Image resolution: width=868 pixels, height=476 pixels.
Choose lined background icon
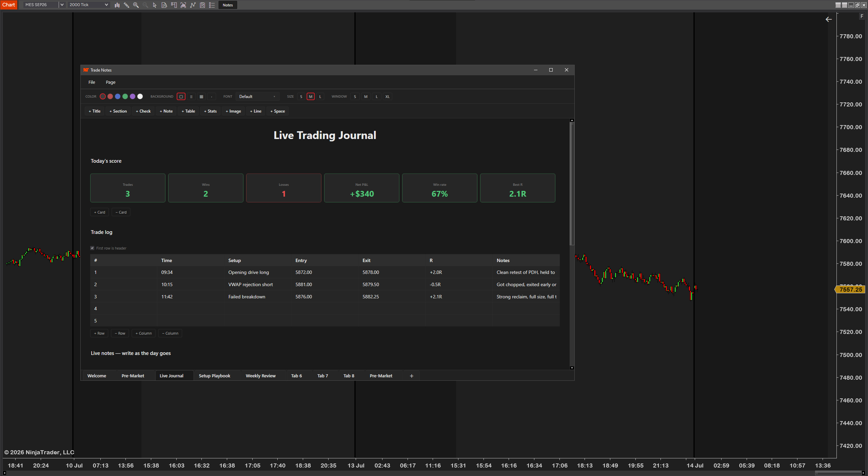(191, 97)
